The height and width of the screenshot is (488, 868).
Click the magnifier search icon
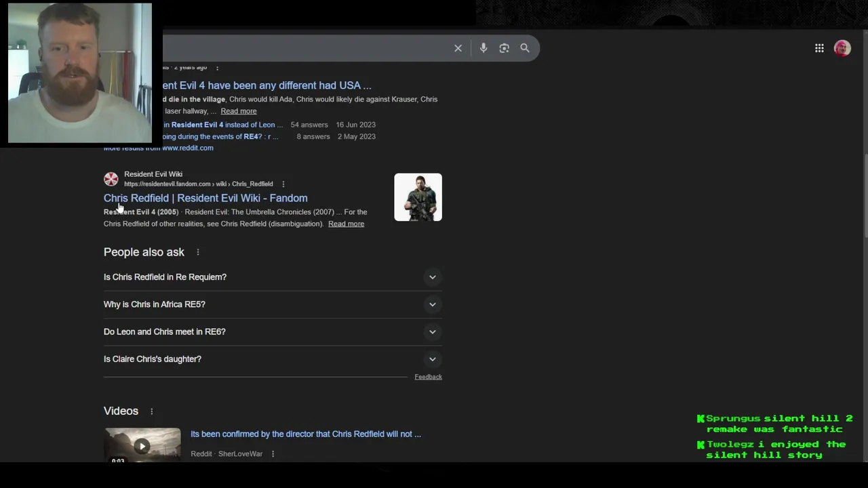point(525,48)
